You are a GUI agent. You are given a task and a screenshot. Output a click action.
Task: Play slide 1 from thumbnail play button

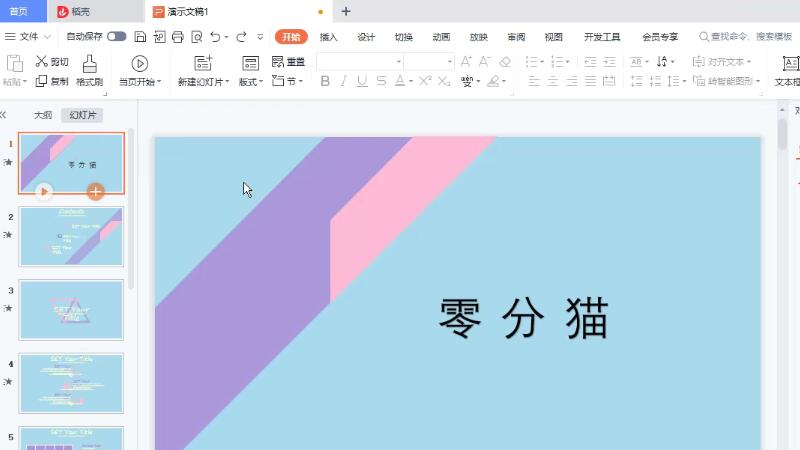[44, 192]
